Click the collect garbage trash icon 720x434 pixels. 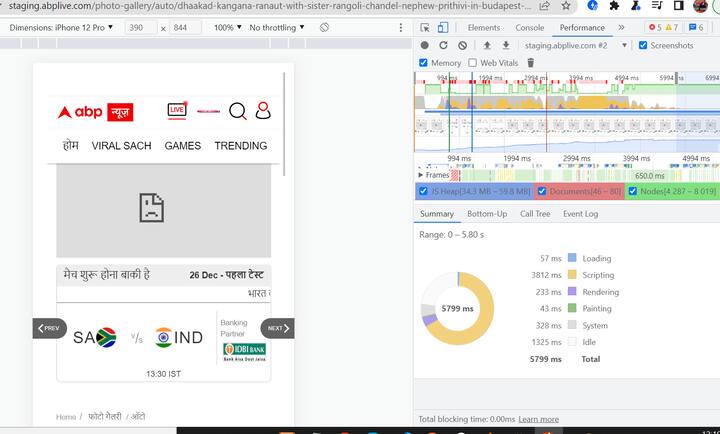[531, 63]
